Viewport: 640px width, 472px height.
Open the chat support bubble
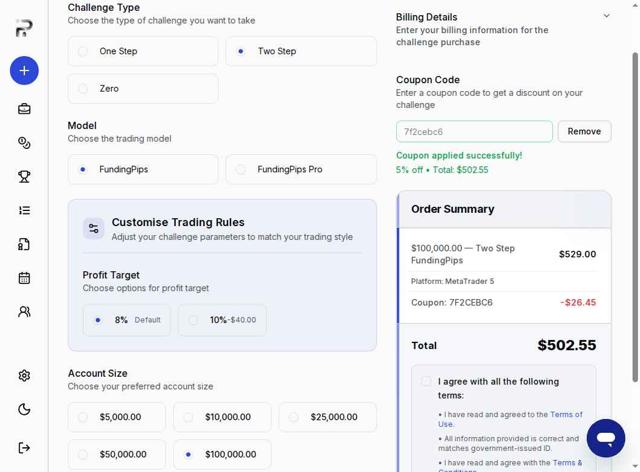pyautogui.click(x=606, y=438)
